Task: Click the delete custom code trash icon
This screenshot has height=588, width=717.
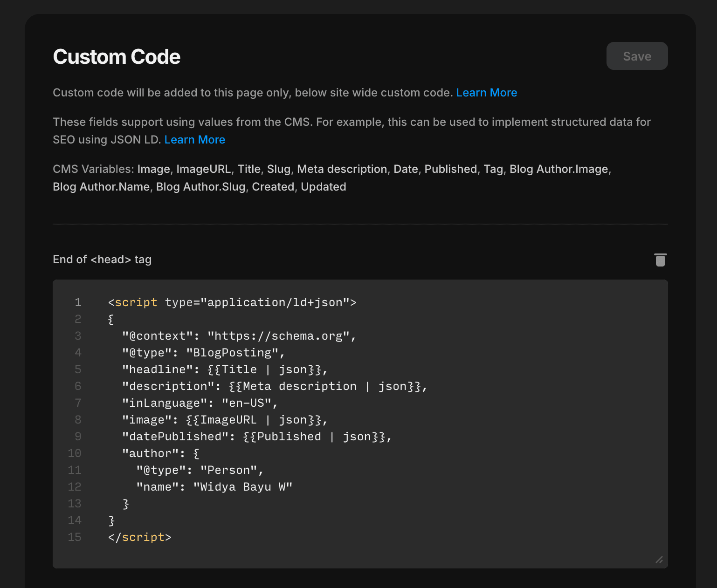Action: [660, 260]
